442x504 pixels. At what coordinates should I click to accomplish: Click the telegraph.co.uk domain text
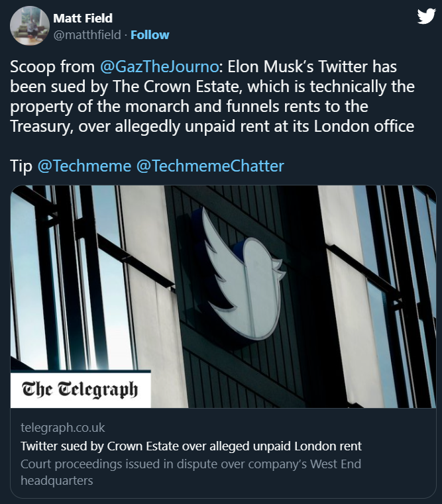pos(63,427)
